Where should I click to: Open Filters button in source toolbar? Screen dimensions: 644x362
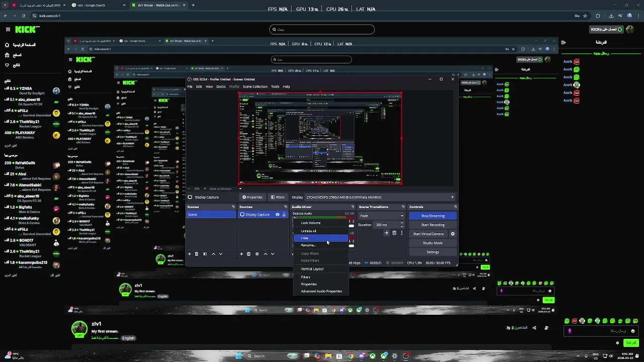click(277, 197)
